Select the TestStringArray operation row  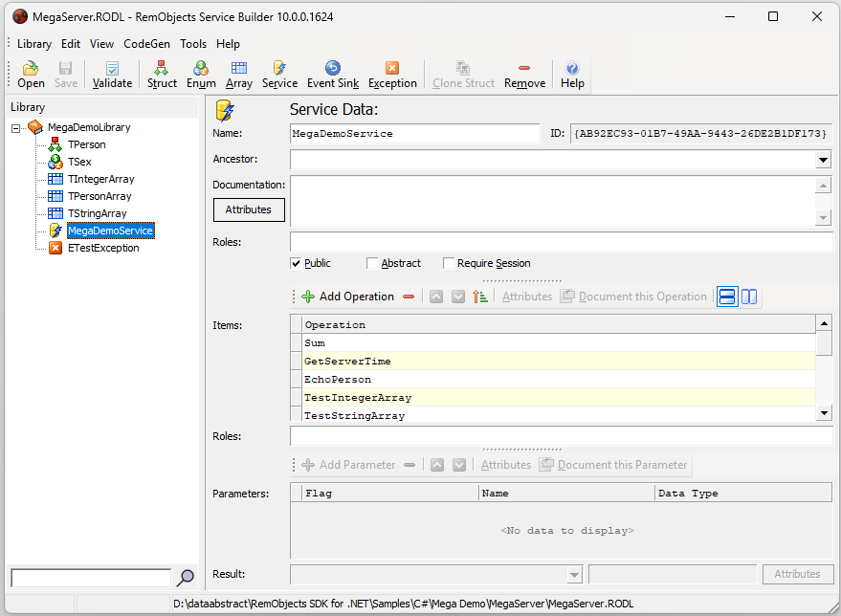pyautogui.click(x=558, y=415)
